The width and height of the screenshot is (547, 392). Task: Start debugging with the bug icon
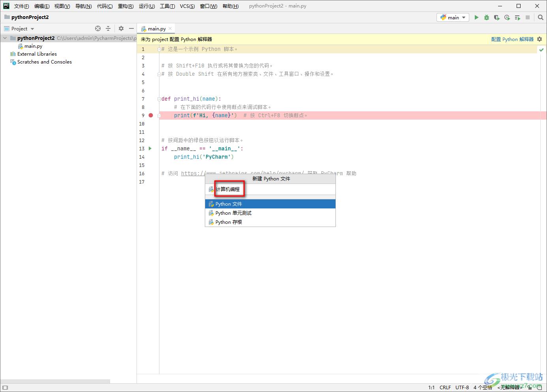pos(487,17)
